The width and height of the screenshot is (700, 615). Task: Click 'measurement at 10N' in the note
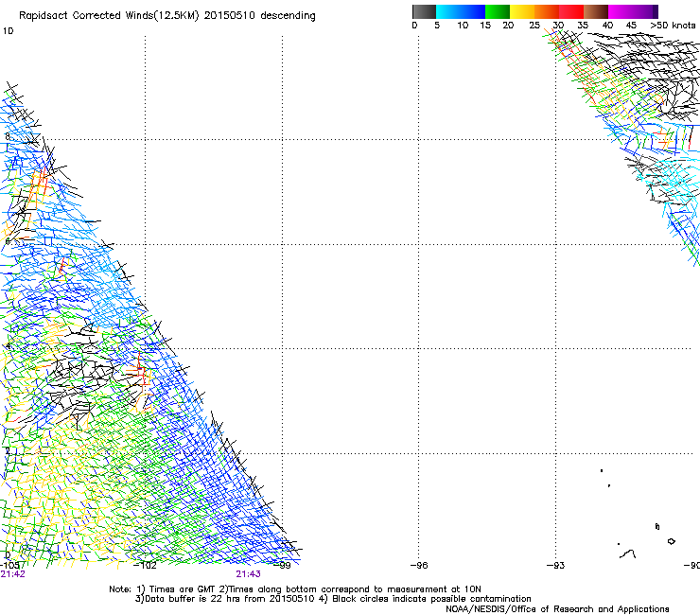pos(434,589)
